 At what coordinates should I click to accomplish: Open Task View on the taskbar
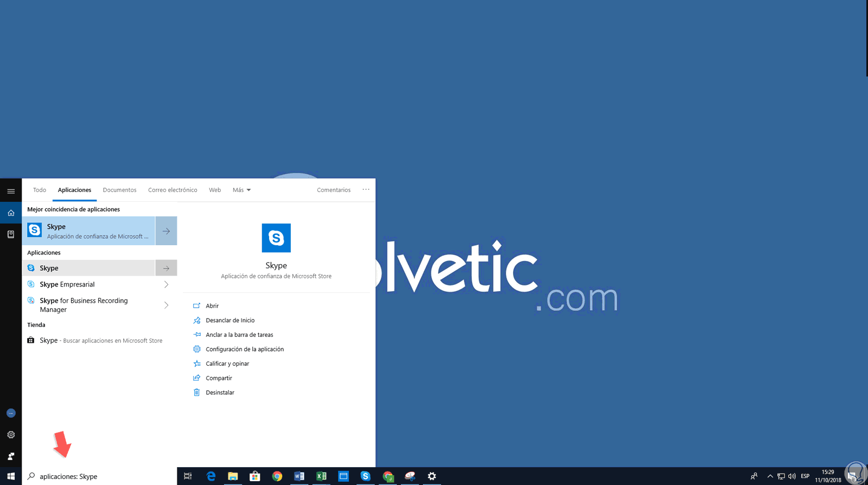click(x=188, y=476)
